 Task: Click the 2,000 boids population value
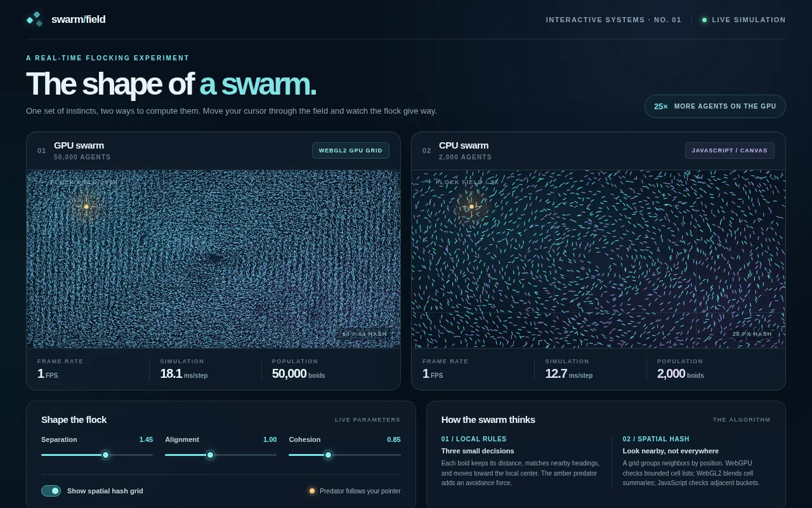pos(681,374)
